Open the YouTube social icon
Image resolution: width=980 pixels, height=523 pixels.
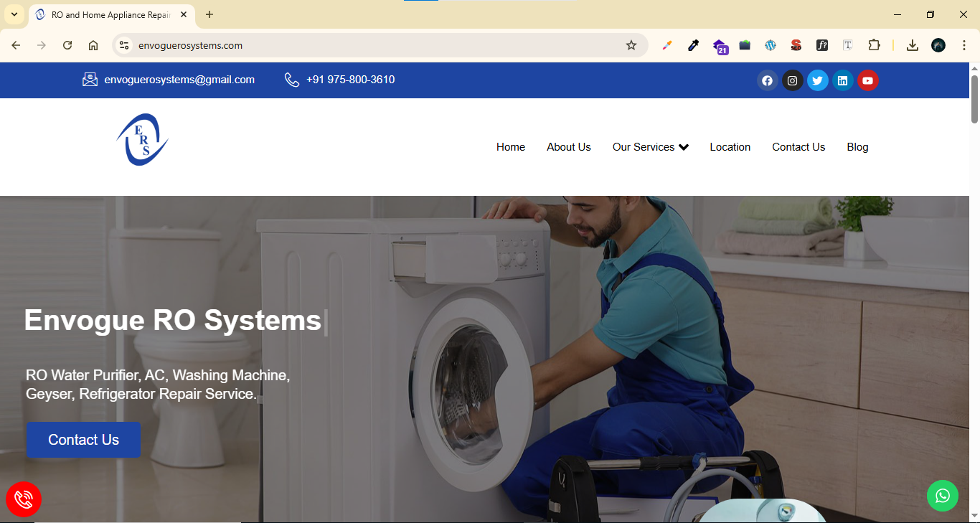867,80
